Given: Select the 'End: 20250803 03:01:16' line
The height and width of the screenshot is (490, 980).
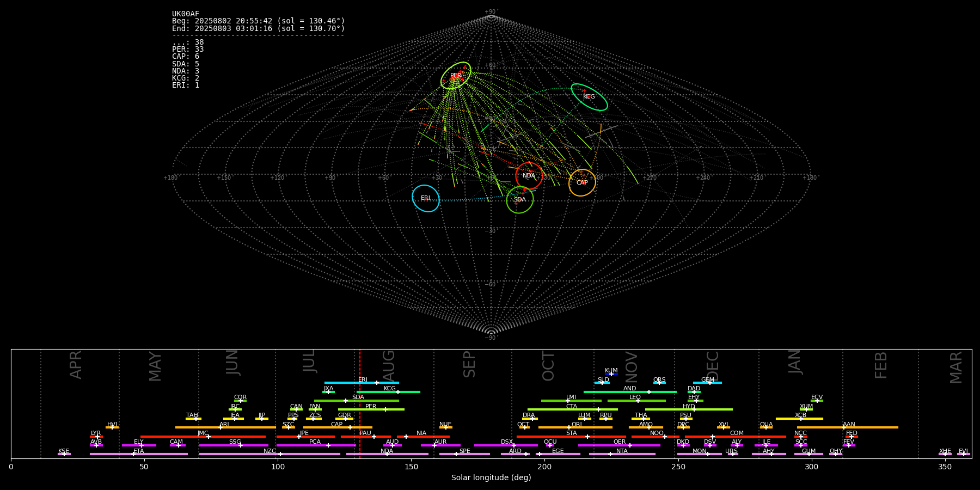Looking at the screenshot, I should coord(259,28).
